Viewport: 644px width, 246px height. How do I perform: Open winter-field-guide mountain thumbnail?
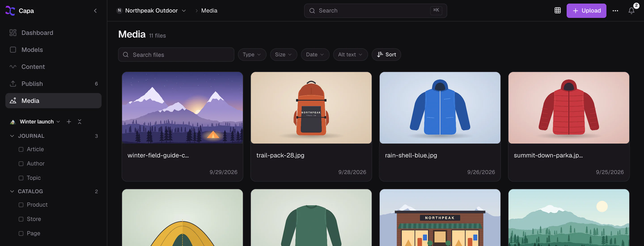click(x=182, y=108)
